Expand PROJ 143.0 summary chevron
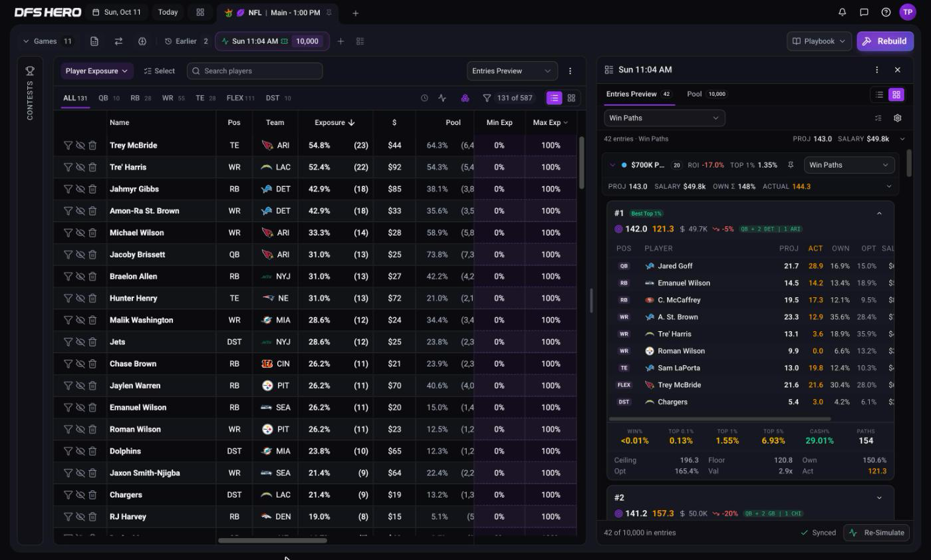 point(902,139)
